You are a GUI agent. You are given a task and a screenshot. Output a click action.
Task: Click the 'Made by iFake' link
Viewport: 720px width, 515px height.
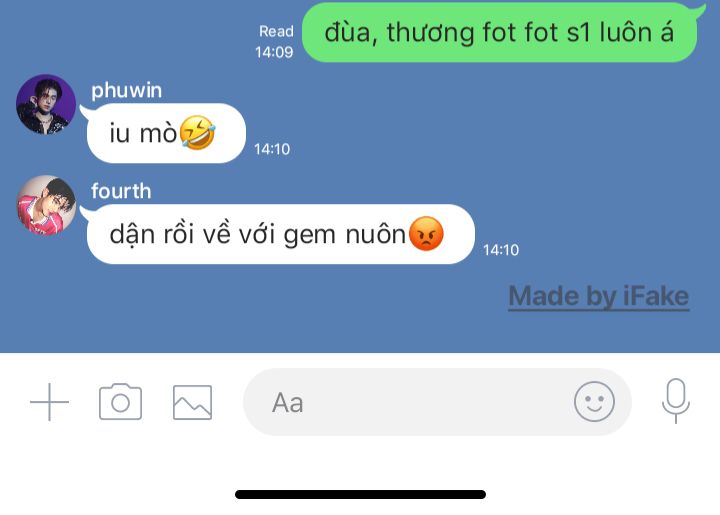click(599, 297)
